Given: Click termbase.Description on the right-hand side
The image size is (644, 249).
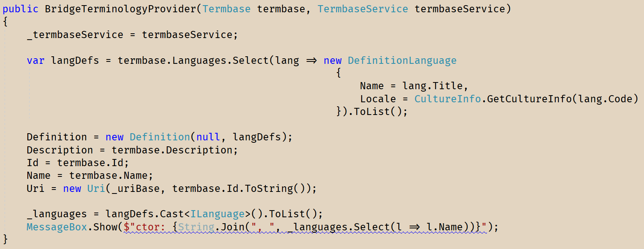Looking at the screenshot, I should (x=173, y=150).
